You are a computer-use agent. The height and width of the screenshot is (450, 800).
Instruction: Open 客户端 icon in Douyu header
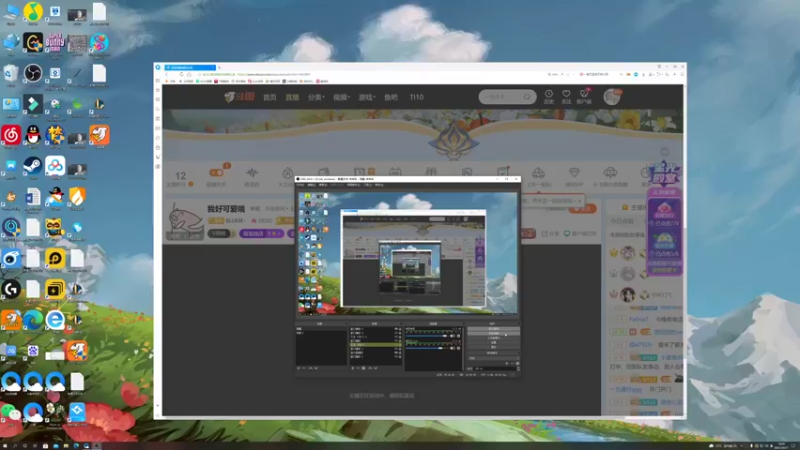pos(584,96)
